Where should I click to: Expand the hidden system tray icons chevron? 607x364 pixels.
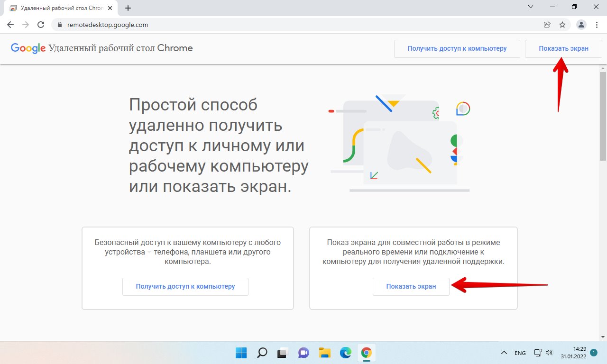point(504,353)
